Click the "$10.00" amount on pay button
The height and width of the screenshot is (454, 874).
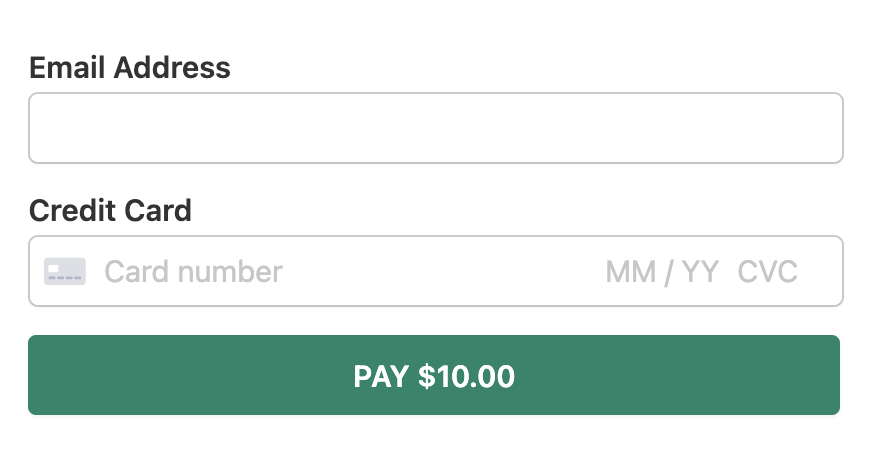(466, 376)
